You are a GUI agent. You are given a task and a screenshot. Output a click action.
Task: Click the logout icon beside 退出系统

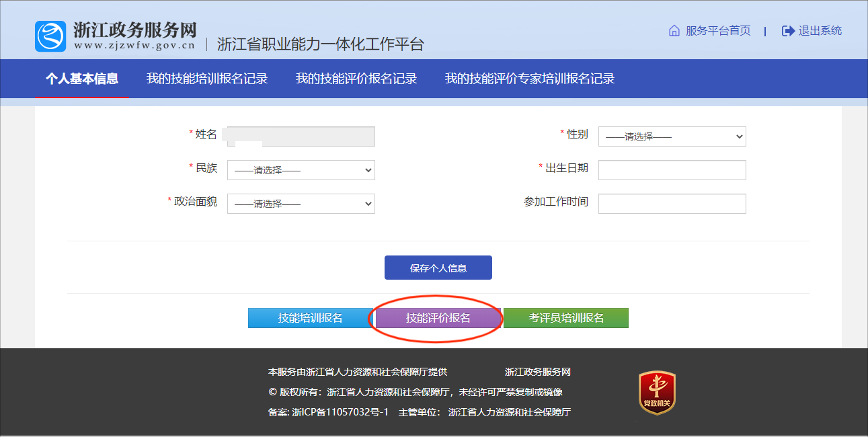788,31
